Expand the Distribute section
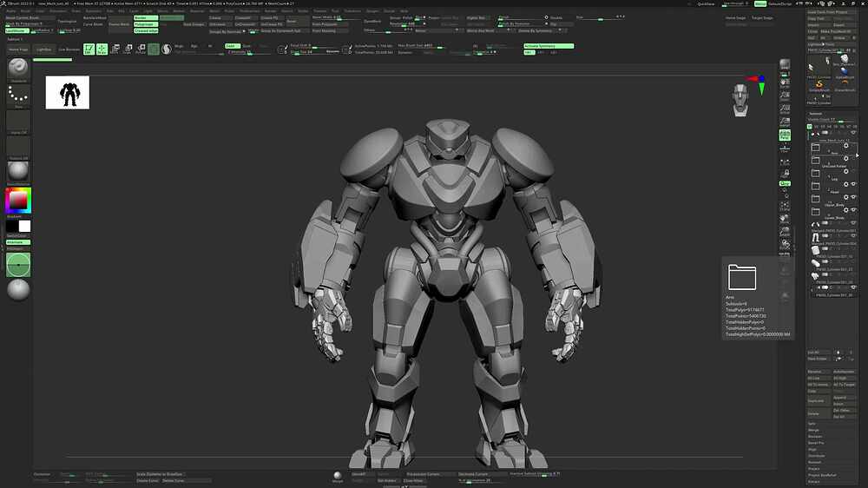The width and height of the screenshot is (868, 488). click(x=816, y=456)
